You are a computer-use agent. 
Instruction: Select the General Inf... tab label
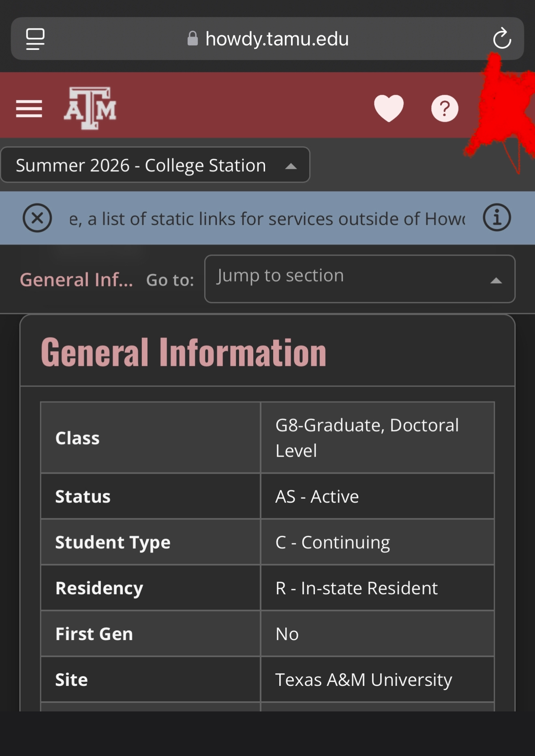click(x=77, y=280)
